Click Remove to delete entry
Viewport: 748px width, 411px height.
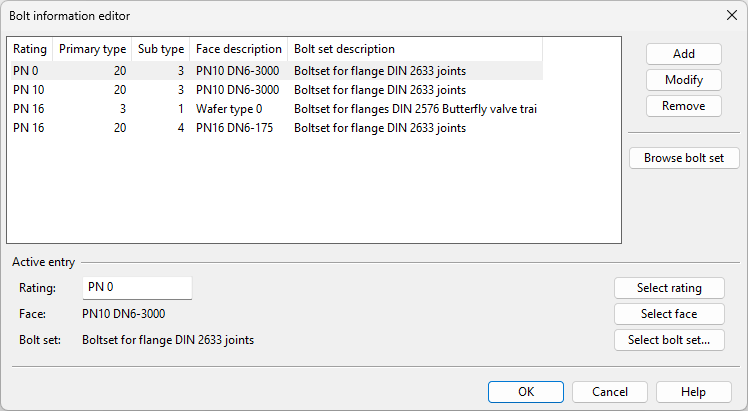click(x=684, y=106)
